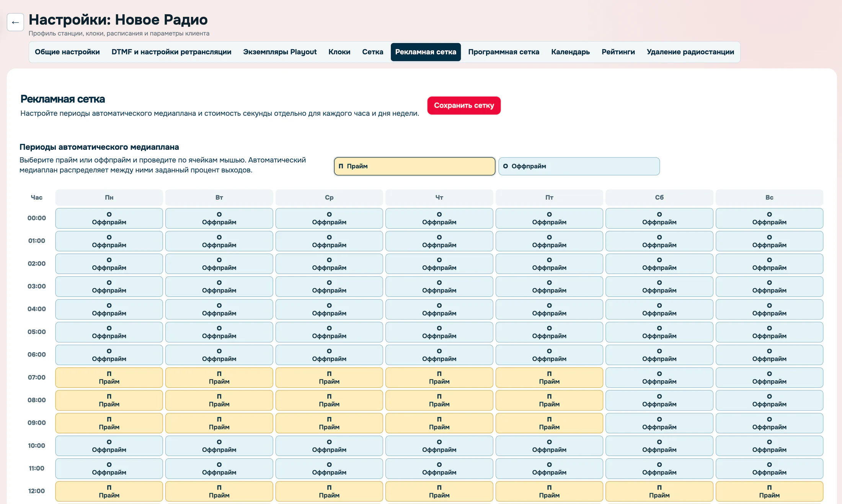Viewport: 842px width, 504px height.
Task: Toggle Friday 09:00 Прайм cell
Action: (x=549, y=423)
